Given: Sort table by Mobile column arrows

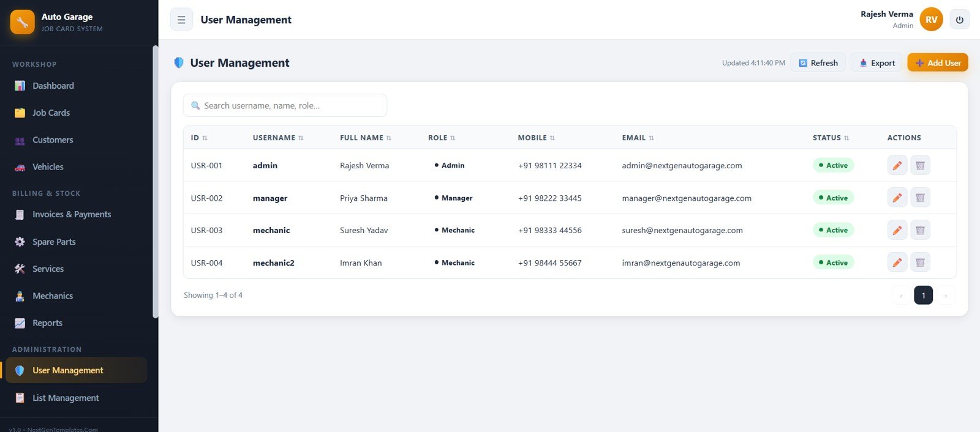Looking at the screenshot, I should [552, 138].
